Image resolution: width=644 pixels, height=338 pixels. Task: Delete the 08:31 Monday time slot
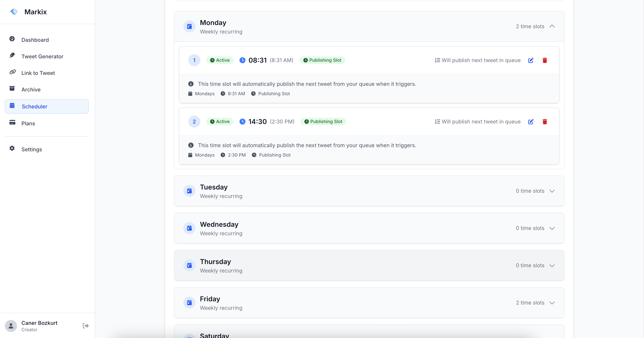pos(545,60)
